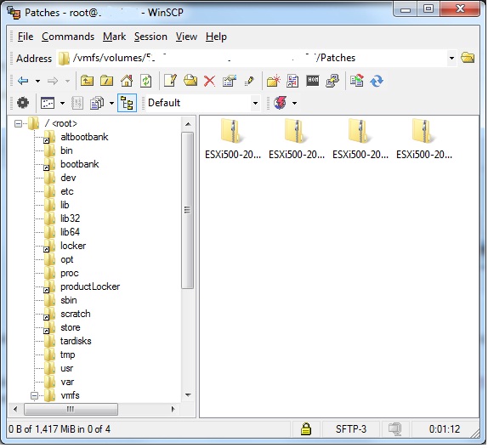Select the dev folder in tree

coord(68,178)
